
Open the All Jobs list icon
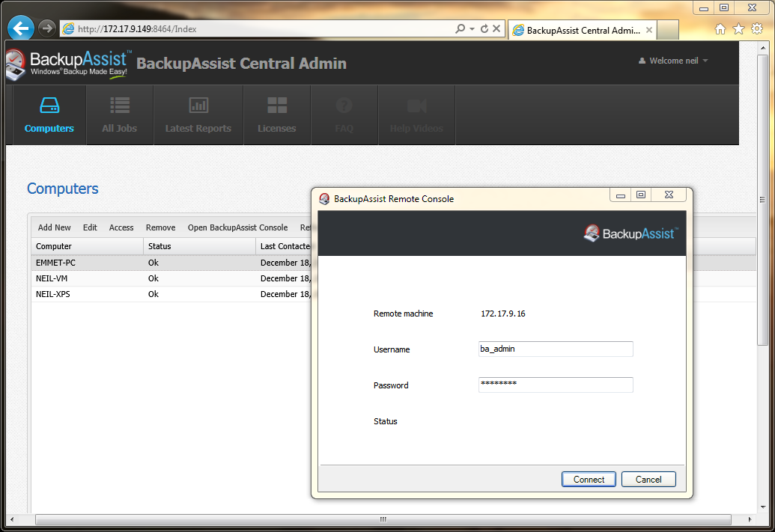coord(120,106)
